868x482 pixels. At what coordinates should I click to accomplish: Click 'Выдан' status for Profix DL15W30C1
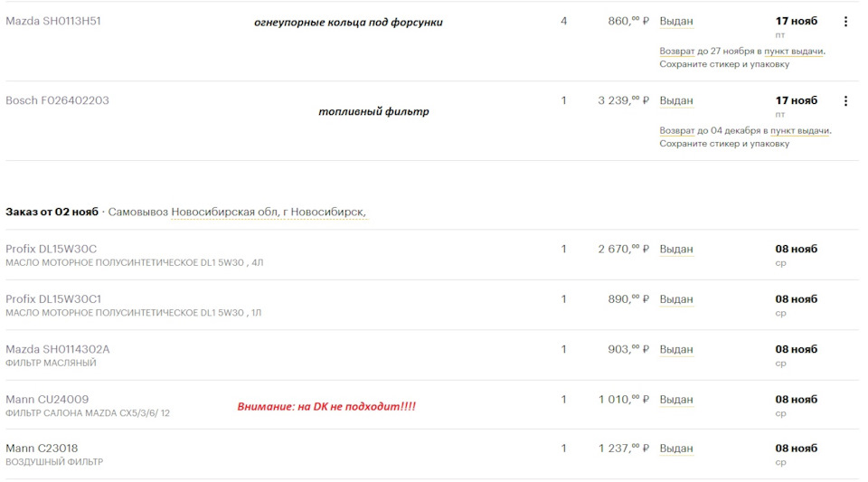pyautogui.click(x=676, y=299)
